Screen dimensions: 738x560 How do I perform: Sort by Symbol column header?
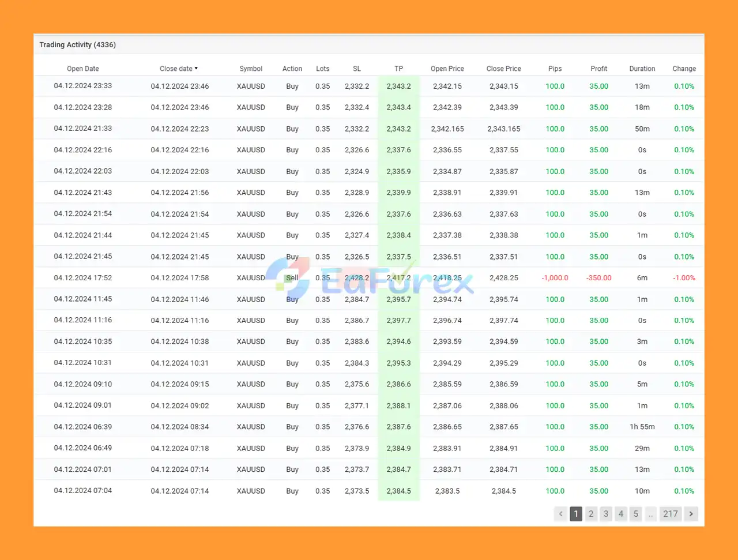click(x=251, y=69)
